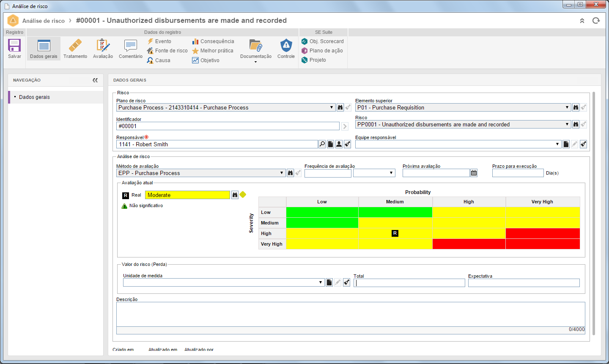The image size is (609, 364).
Task: Click Frequência de avaliação number field
Action: point(328,173)
